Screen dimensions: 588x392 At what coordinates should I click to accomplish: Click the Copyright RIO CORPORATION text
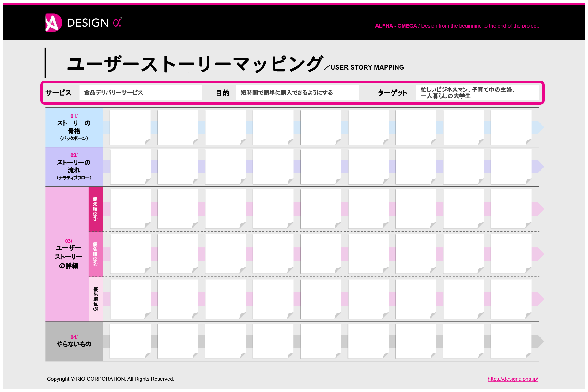click(111, 379)
